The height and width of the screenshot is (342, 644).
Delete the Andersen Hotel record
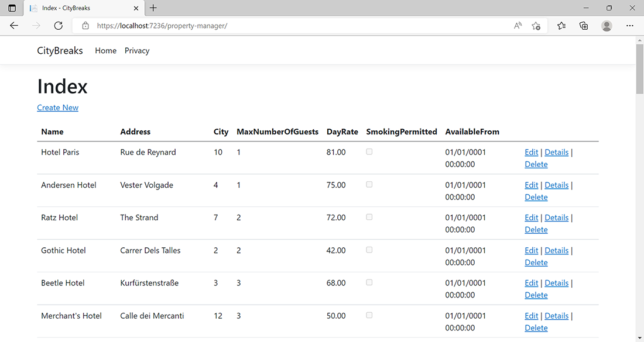(x=536, y=197)
